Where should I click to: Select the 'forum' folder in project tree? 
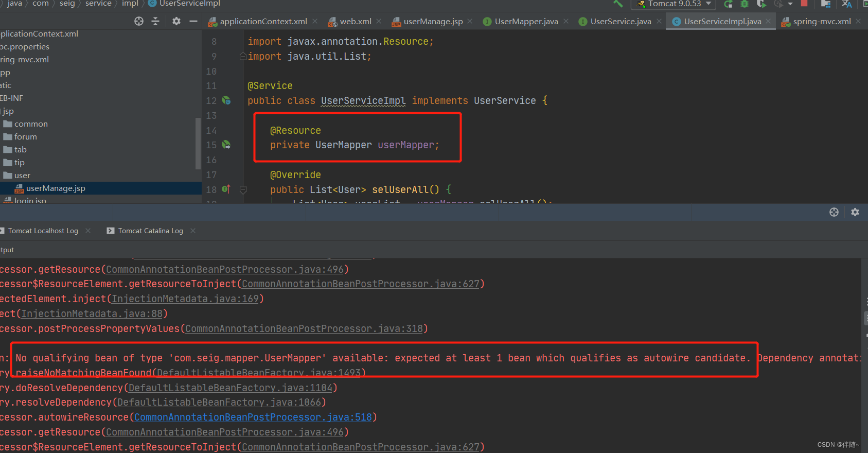(25, 137)
